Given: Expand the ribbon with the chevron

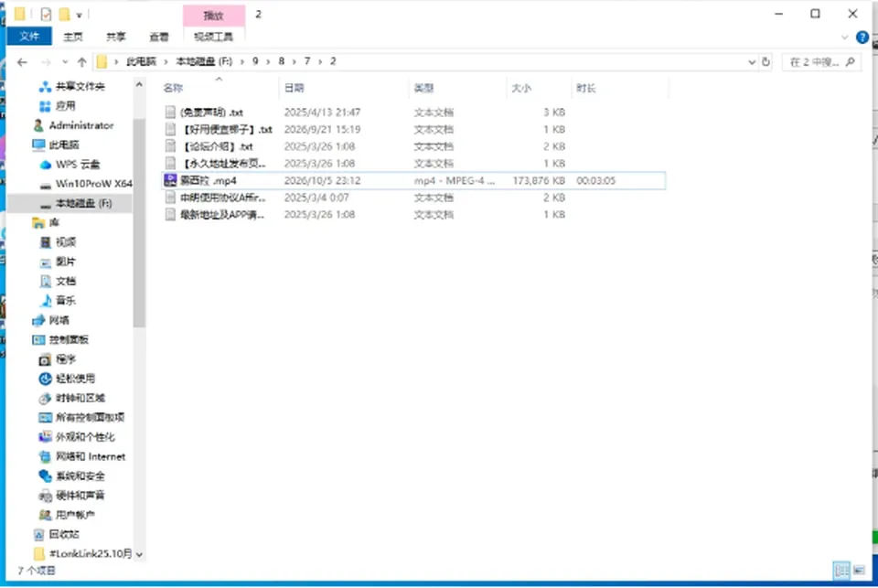Looking at the screenshot, I should 845,37.
